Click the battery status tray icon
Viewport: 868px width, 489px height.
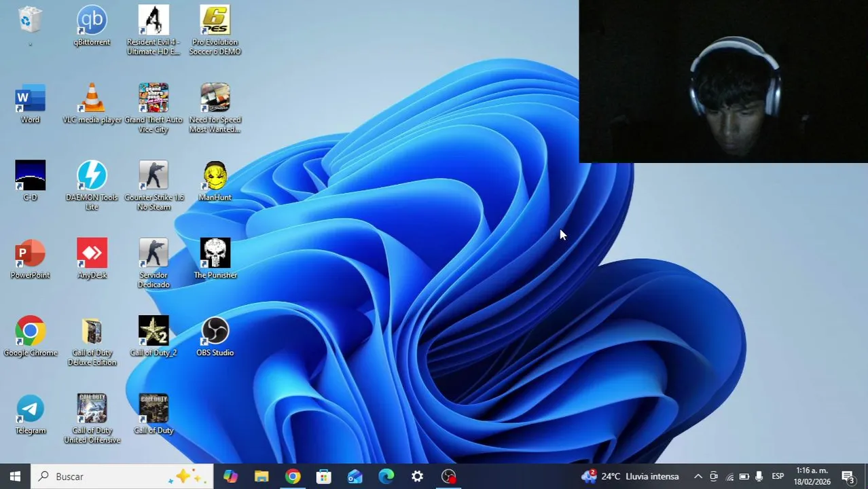[744, 476]
